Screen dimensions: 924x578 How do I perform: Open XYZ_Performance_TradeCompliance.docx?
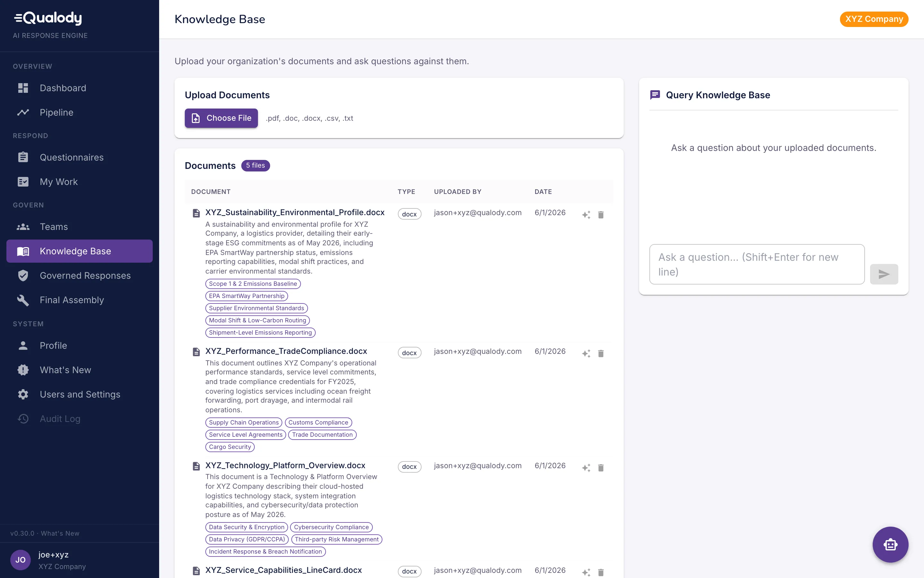[x=286, y=351]
